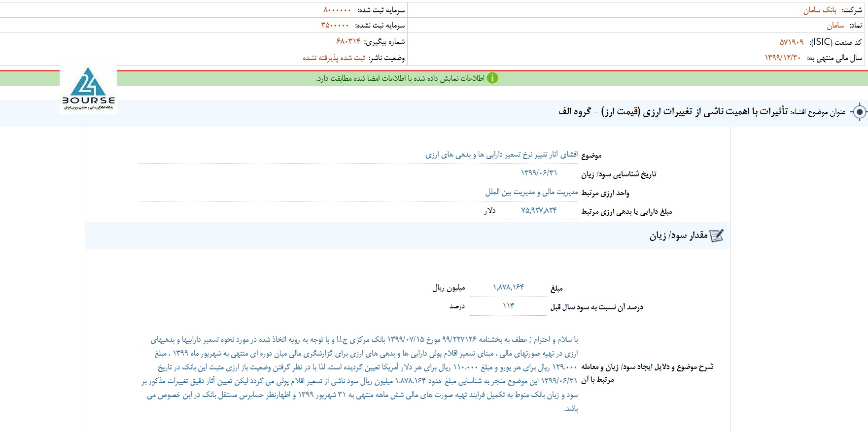Select issuer status ثبت شده پذیرفته نشده

tap(334, 58)
